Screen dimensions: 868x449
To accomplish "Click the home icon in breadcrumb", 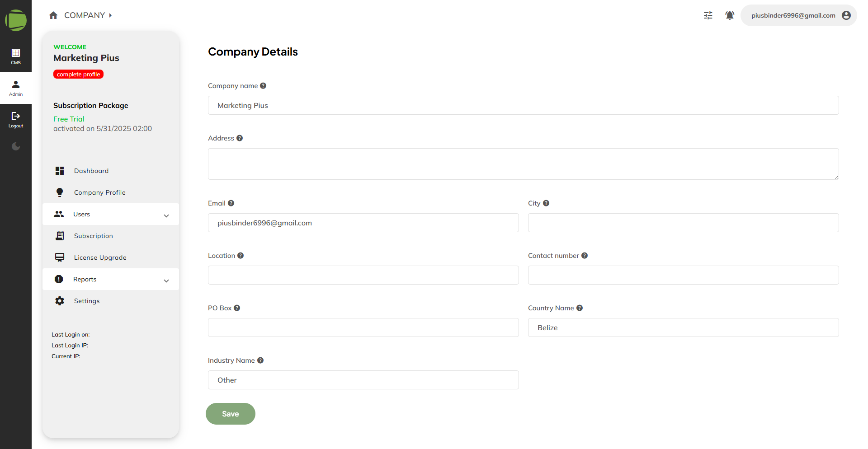I will pyautogui.click(x=53, y=15).
